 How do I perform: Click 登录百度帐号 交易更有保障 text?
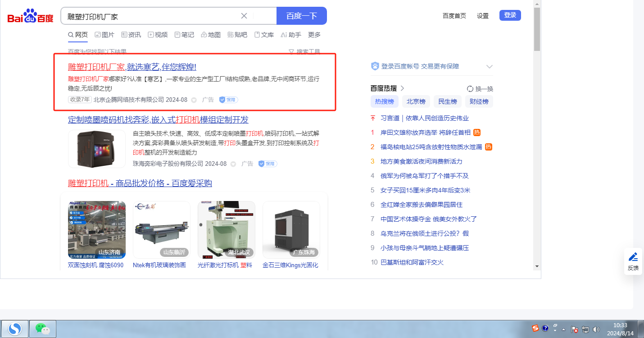click(420, 66)
